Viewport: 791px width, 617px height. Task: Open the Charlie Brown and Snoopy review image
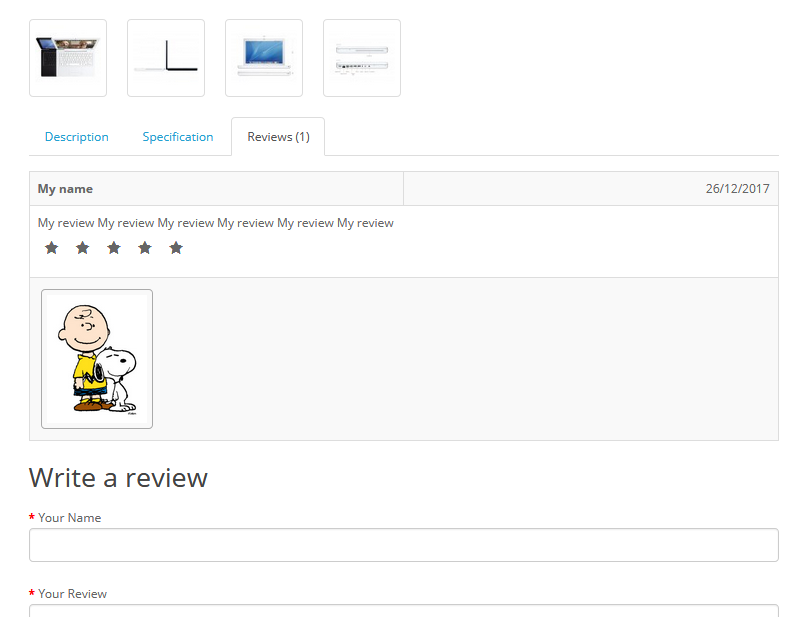97,359
